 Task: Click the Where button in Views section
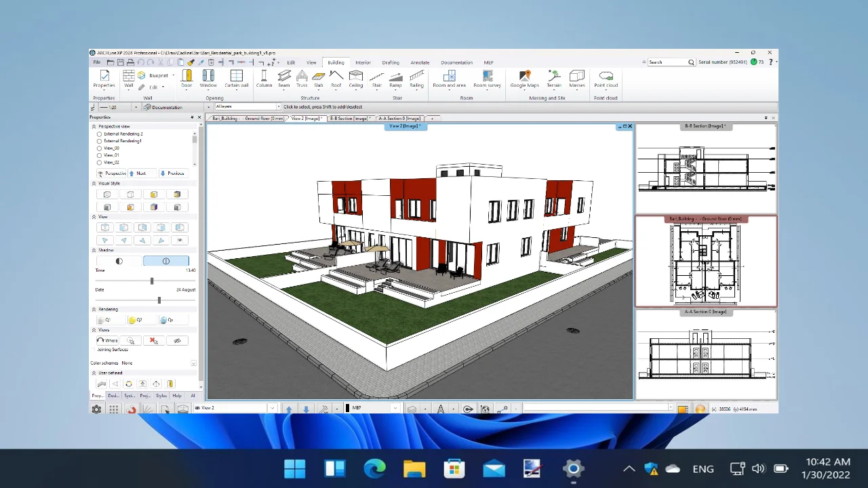click(x=107, y=340)
